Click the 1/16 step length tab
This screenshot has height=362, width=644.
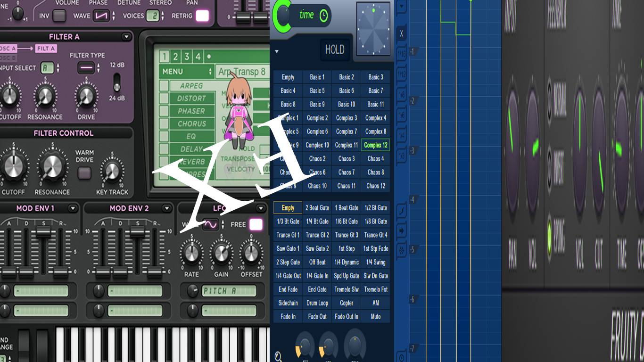coord(401,55)
